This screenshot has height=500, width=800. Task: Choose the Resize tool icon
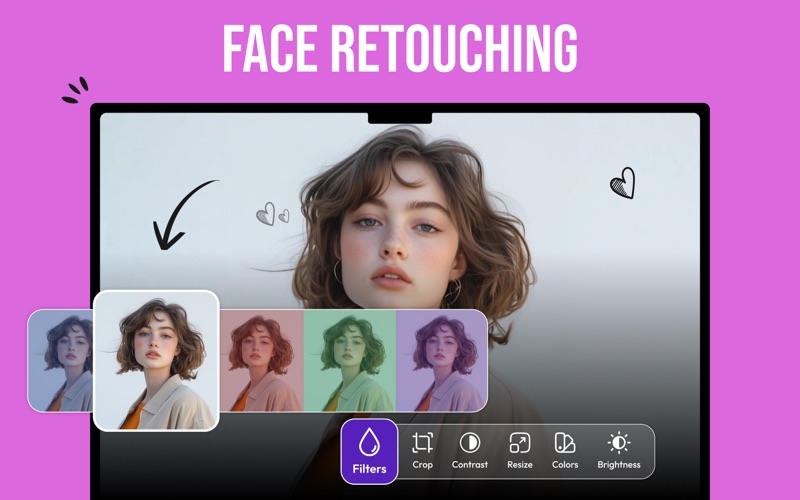tap(519, 443)
